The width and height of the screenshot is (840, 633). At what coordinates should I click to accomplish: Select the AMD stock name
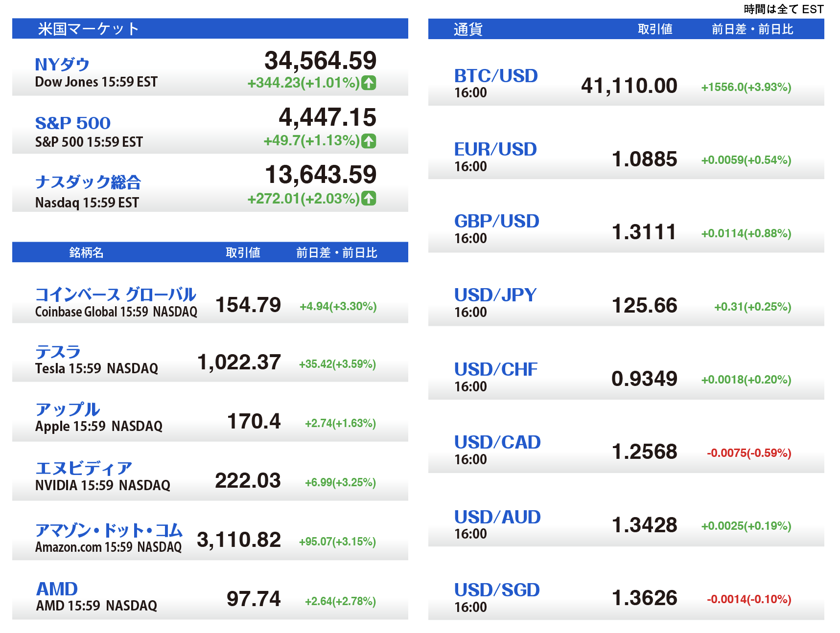point(57,589)
